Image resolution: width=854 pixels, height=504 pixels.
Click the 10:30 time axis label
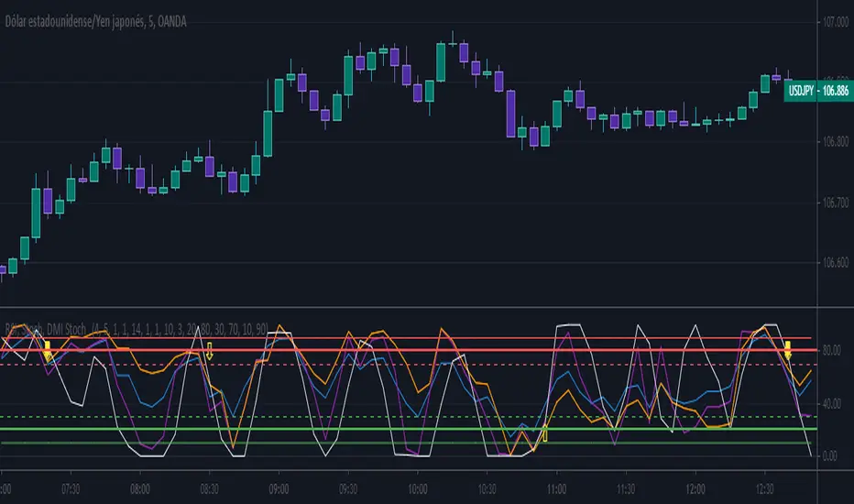[487, 488]
